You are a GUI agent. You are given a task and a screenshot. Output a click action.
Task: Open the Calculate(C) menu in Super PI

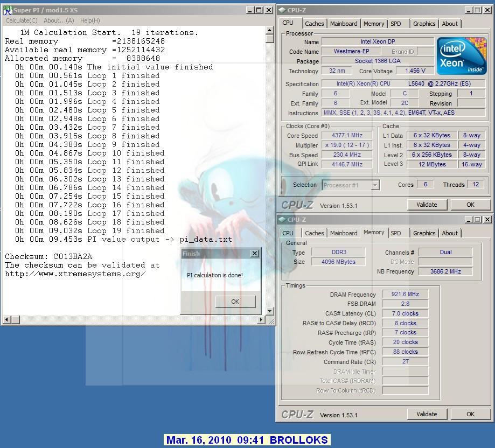22,20
